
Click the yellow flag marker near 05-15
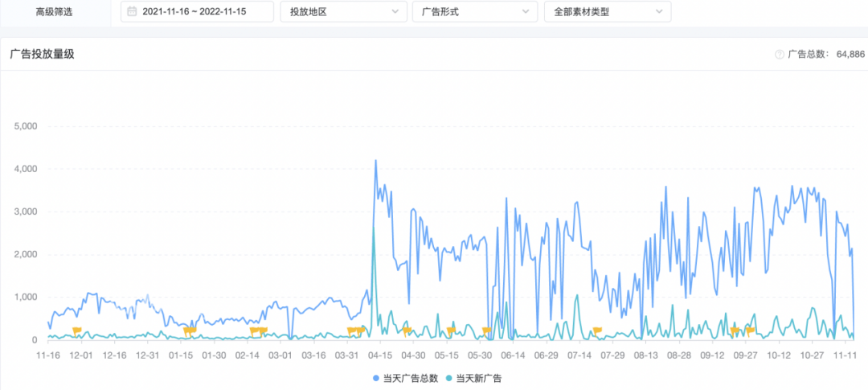pos(451,331)
